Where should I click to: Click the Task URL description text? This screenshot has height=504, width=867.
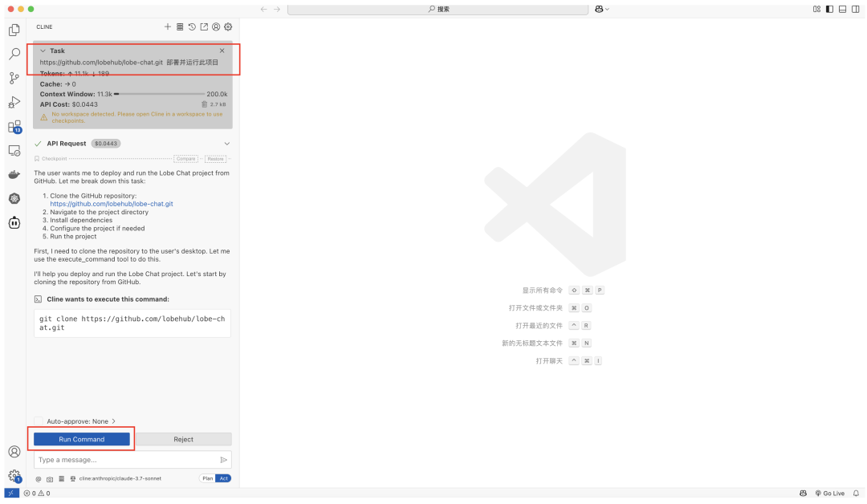coord(128,63)
